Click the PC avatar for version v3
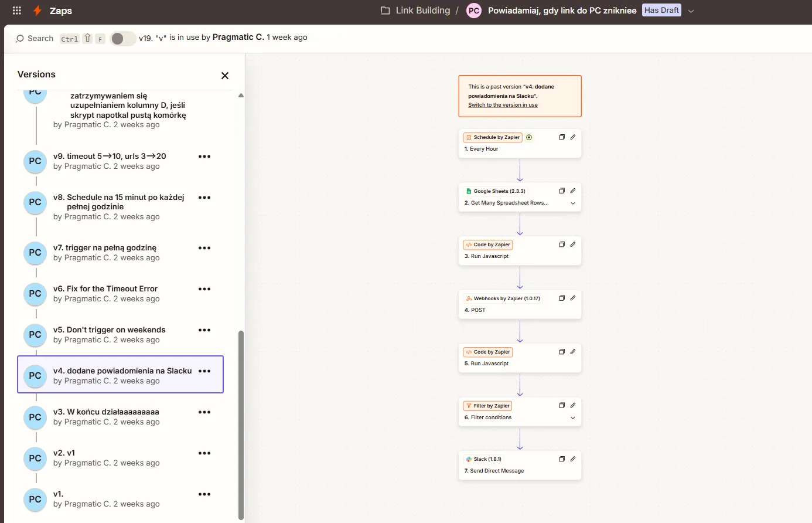The height and width of the screenshot is (523, 812). [x=35, y=417]
